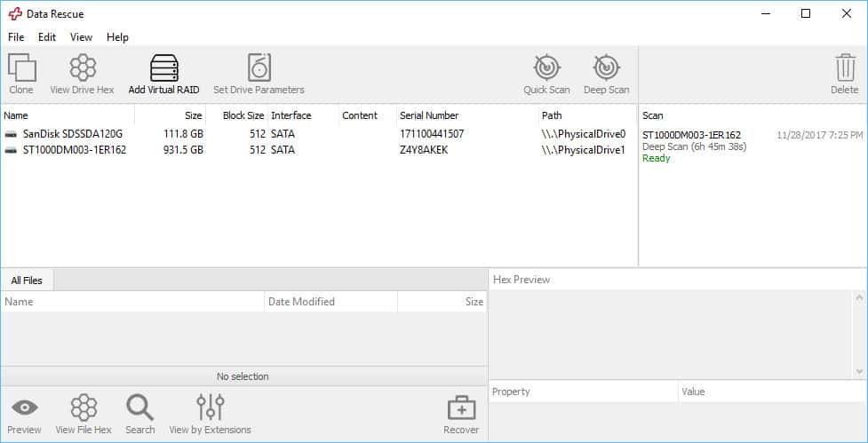Sort drives by Size column header
Screen dimensions: 868x443
pyautogui.click(x=171, y=115)
